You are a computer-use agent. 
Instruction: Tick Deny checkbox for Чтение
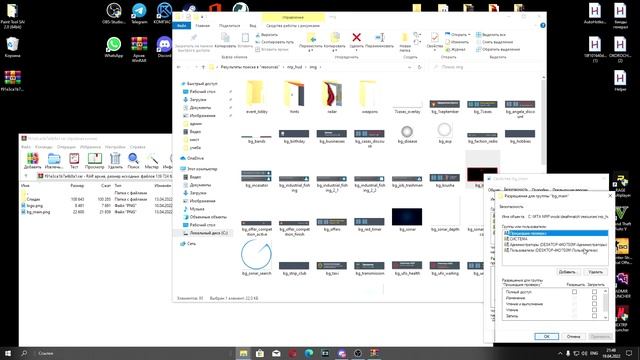coord(594,310)
